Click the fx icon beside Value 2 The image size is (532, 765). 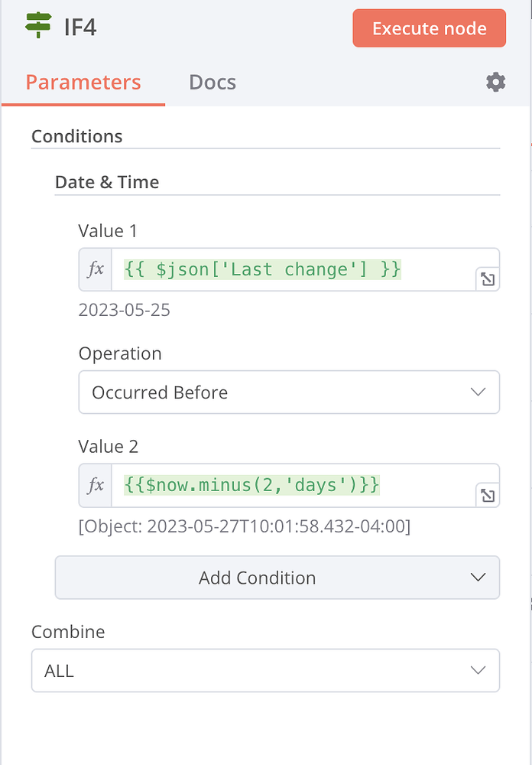(x=96, y=486)
